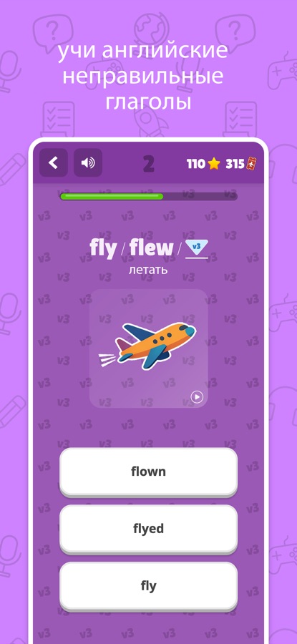
Task: Tap the back arrow button
Action: 54,162
